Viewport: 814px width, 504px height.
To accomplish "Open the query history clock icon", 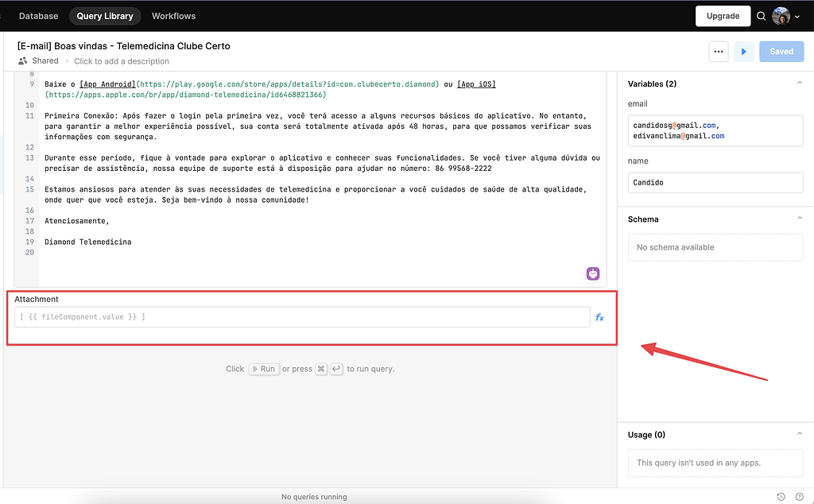I will (x=781, y=497).
